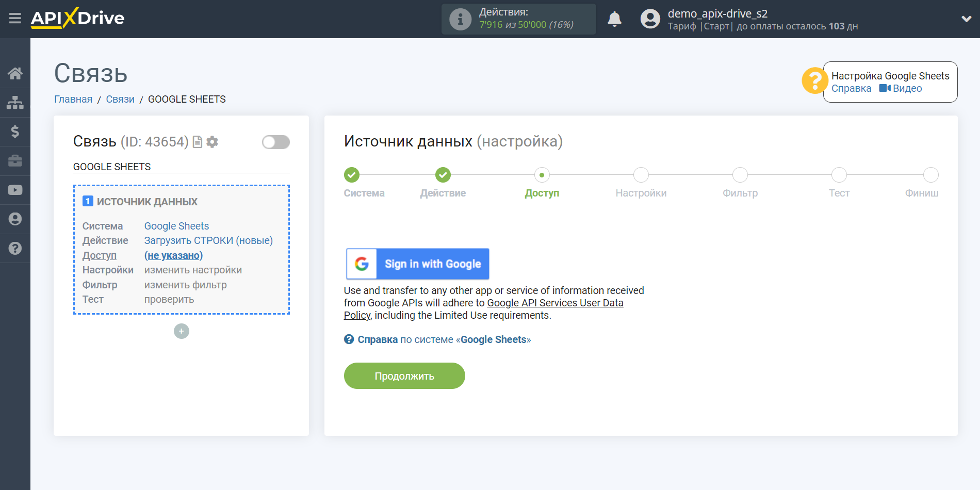
Task: Click the Google Sheets system link
Action: pyautogui.click(x=176, y=226)
